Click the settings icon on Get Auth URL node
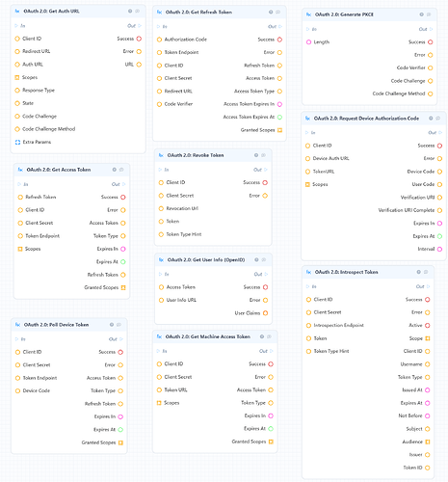This screenshot has height=482, width=448. (130, 11)
